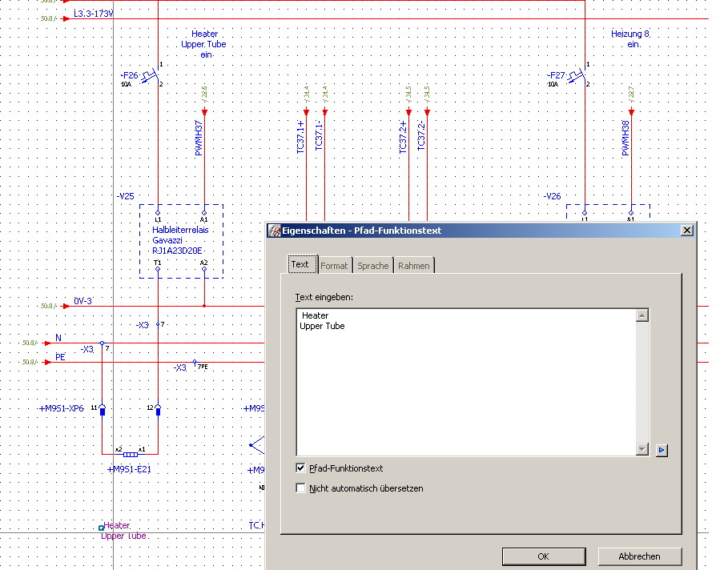
Task: Click the PWMH38 signal label
Action: point(625,138)
